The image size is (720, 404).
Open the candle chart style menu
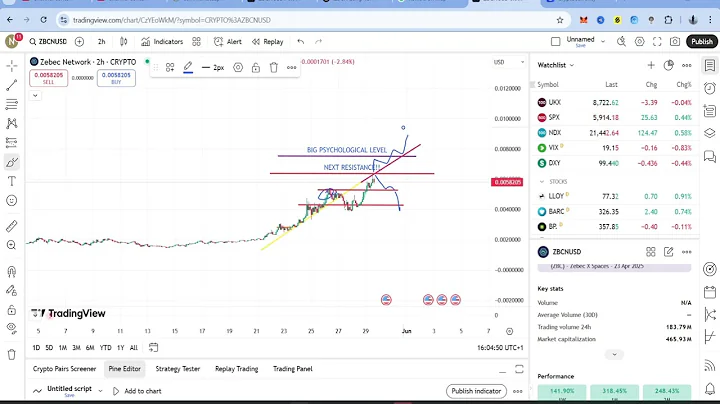pos(124,41)
